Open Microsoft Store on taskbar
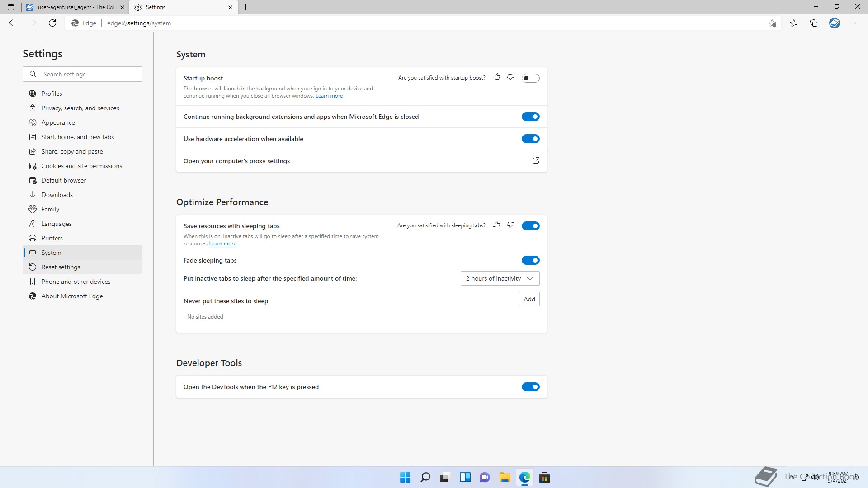This screenshot has height=488, width=868. pos(545,477)
